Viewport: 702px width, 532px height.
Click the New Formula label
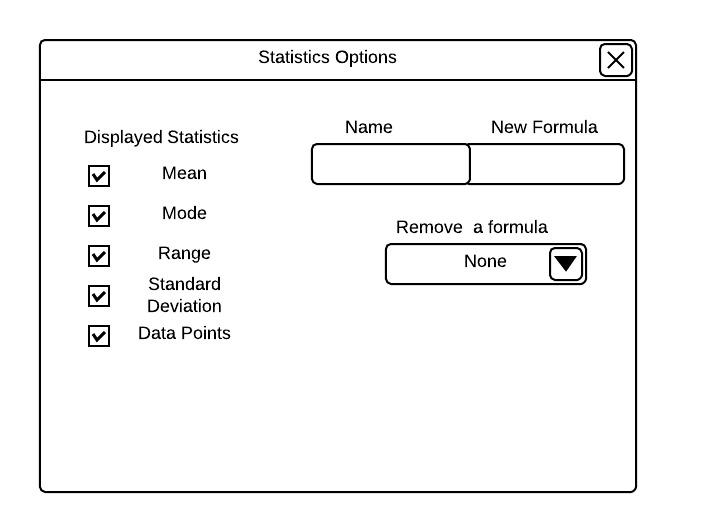point(544,127)
